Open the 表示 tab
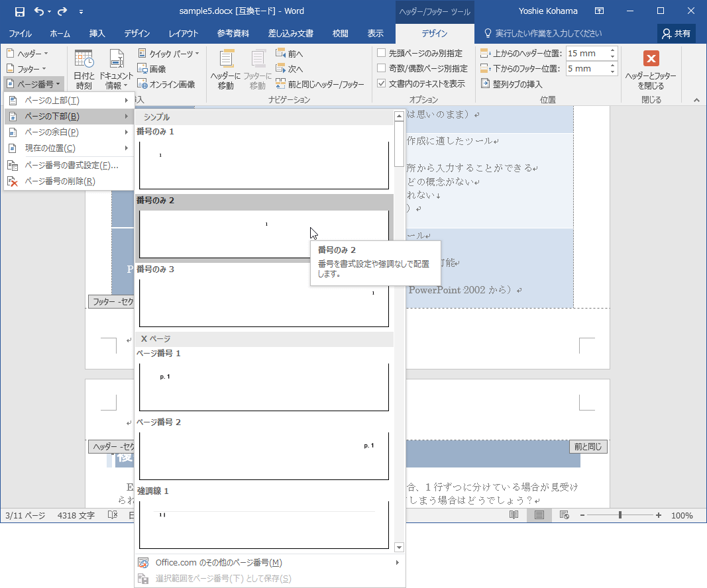This screenshot has height=588, width=707. (x=375, y=33)
